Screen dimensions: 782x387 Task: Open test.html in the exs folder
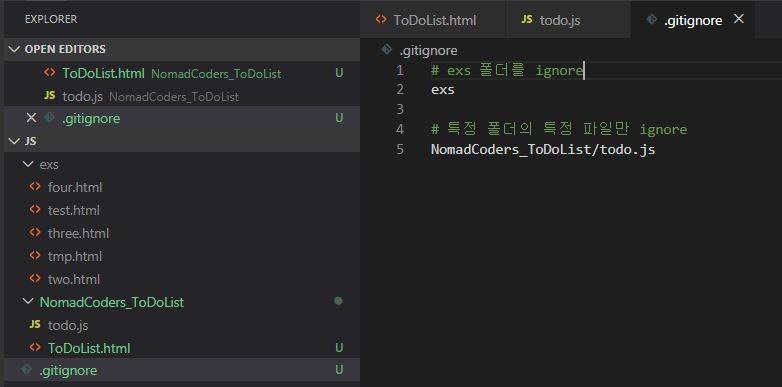tap(182, 210)
